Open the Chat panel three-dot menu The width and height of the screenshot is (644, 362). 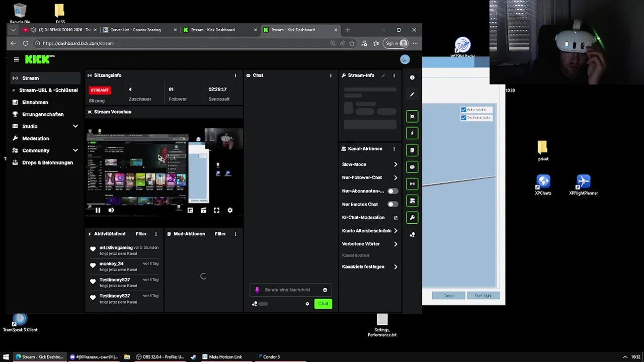[331, 75]
